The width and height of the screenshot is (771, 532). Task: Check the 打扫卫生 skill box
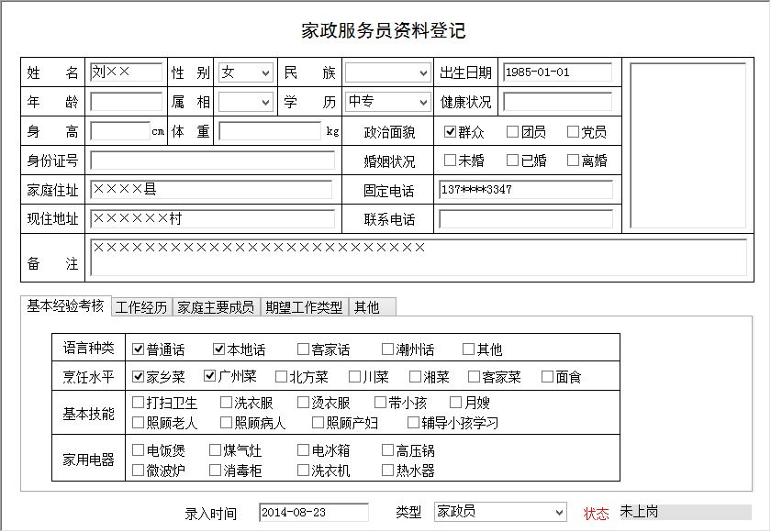click(x=139, y=403)
